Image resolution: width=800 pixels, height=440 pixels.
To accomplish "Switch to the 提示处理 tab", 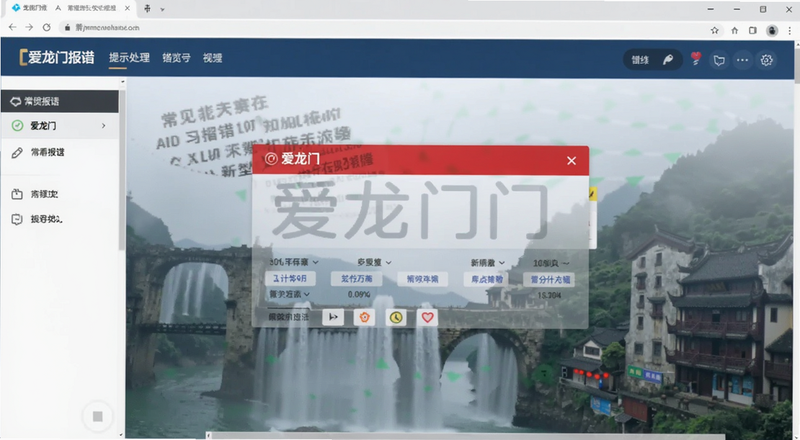I will [x=129, y=58].
